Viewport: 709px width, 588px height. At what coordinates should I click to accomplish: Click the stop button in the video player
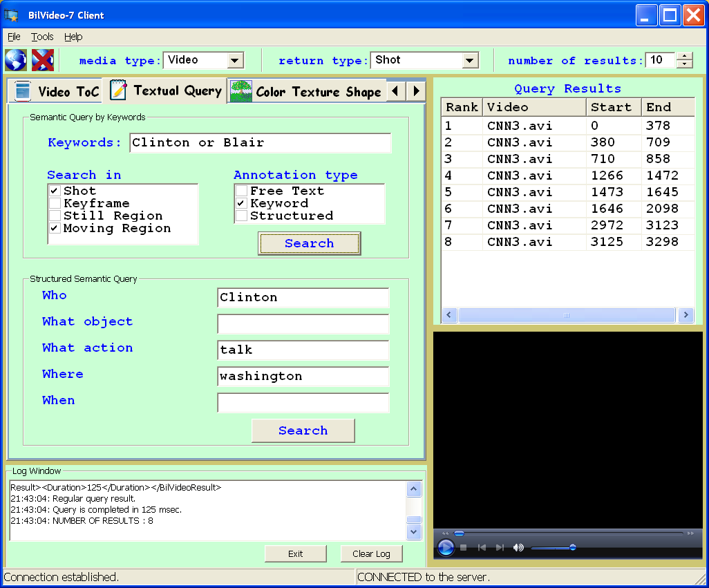464,548
